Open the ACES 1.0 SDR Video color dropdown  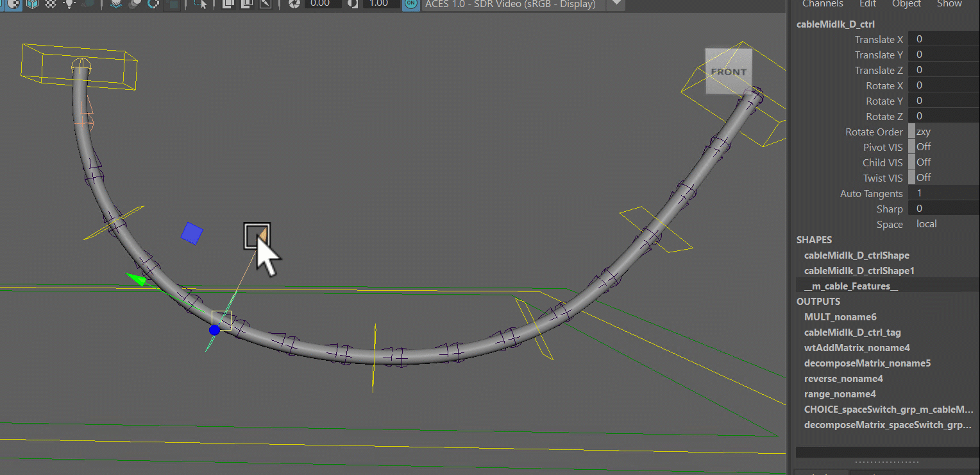click(513, 4)
